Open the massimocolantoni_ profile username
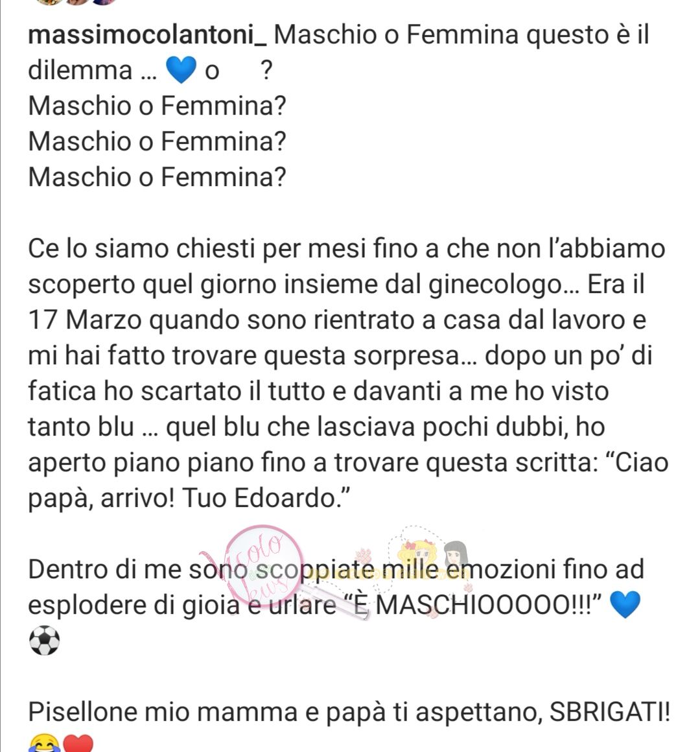Screen dimensions: 700x752 tap(147, 36)
